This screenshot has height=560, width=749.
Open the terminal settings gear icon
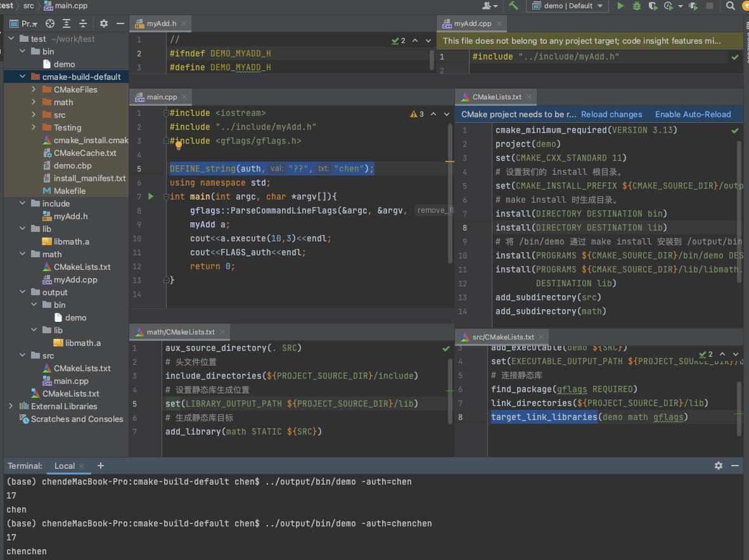(x=719, y=466)
